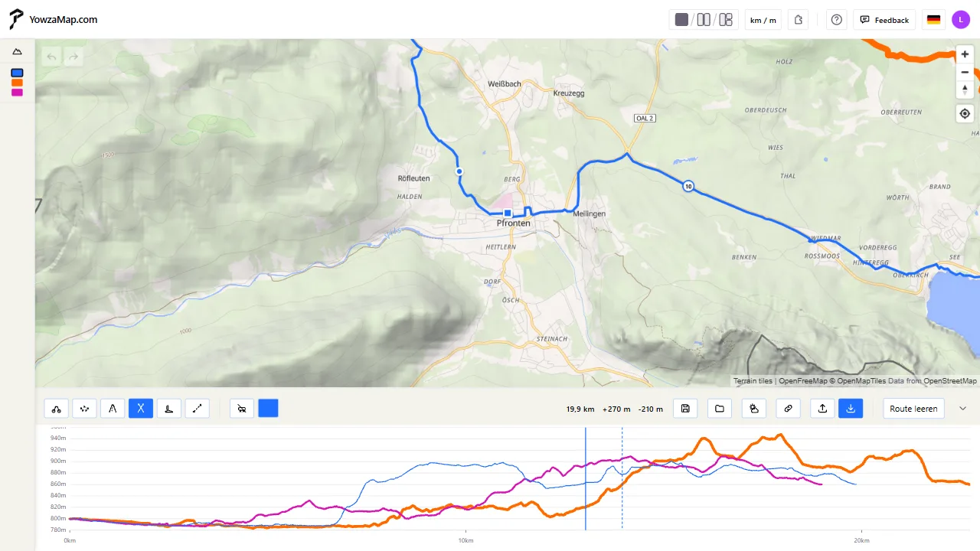This screenshot has width=980, height=551.
Task: Click the OpenFreeMap attribution link
Action: tap(803, 381)
